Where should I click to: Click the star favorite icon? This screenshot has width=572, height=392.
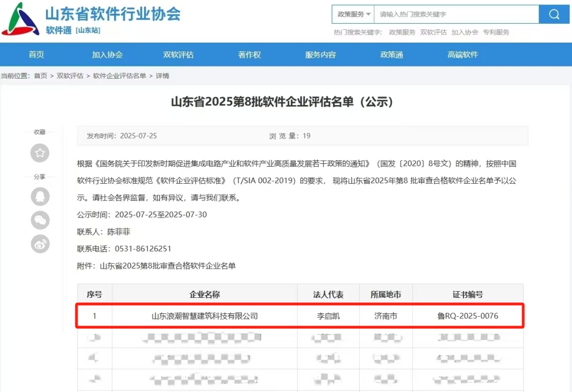click(x=40, y=153)
